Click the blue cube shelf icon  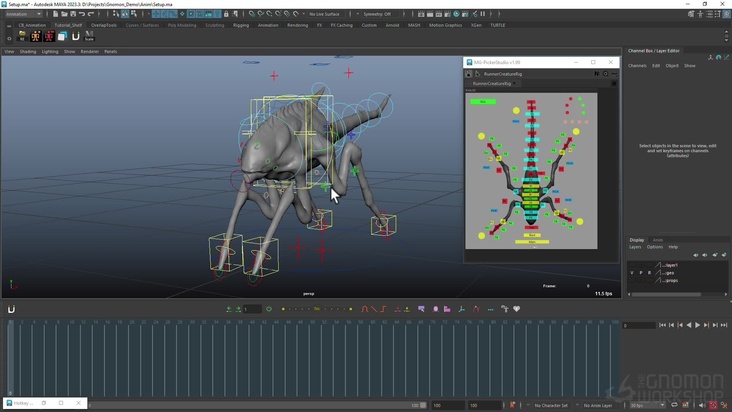pyautogui.click(x=62, y=37)
